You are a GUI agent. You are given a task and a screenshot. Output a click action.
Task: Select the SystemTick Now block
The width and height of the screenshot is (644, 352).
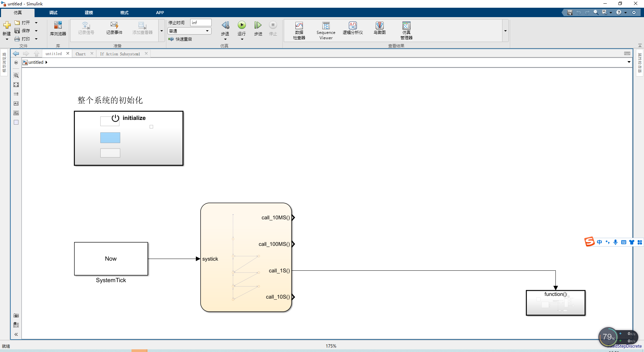coord(111,259)
